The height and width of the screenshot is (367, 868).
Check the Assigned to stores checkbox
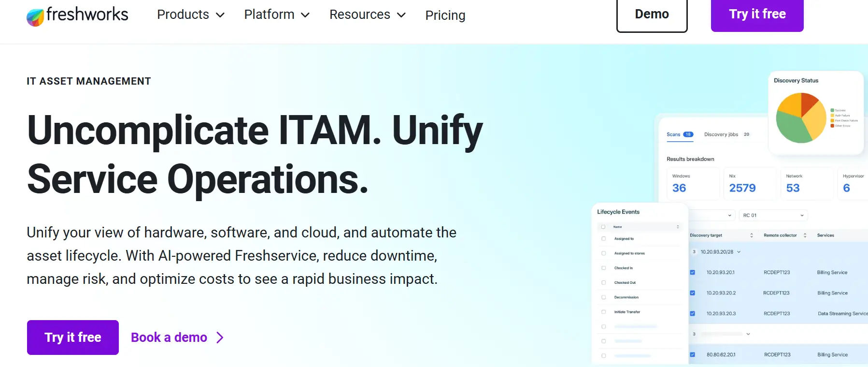pos(603,253)
